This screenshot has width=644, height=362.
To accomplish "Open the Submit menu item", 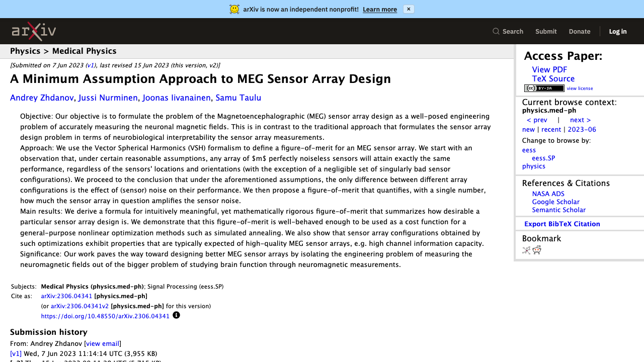I will point(546,31).
